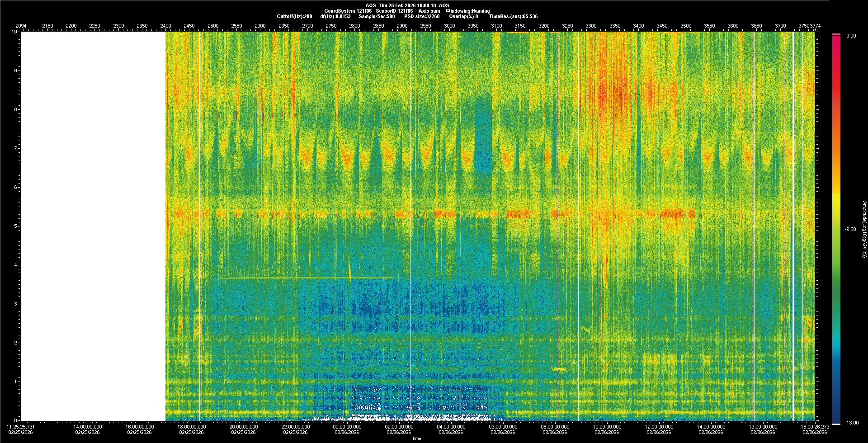Click the 12:00:00.000 02/26/2026 time tick
This screenshot has height=443, width=868.
(x=659, y=429)
